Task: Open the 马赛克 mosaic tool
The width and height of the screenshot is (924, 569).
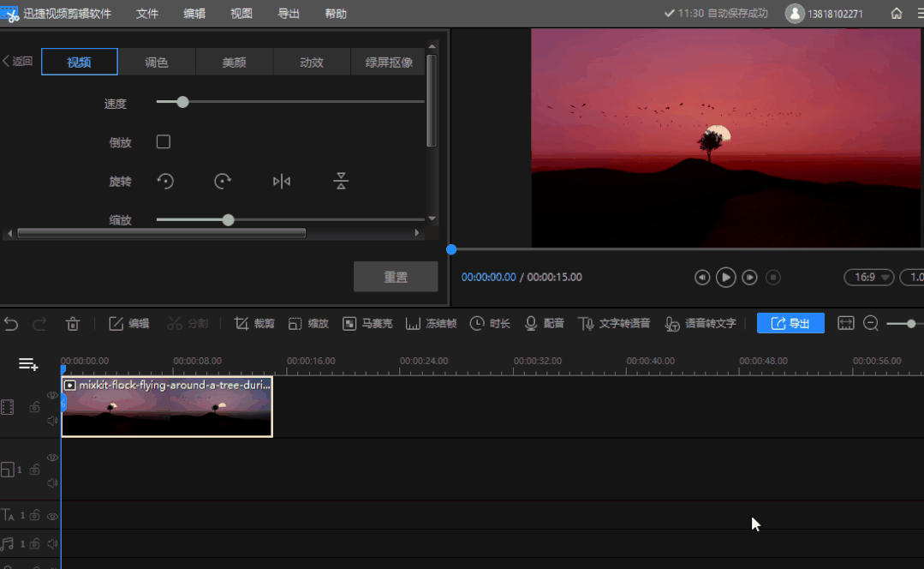Action: pos(367,323)
